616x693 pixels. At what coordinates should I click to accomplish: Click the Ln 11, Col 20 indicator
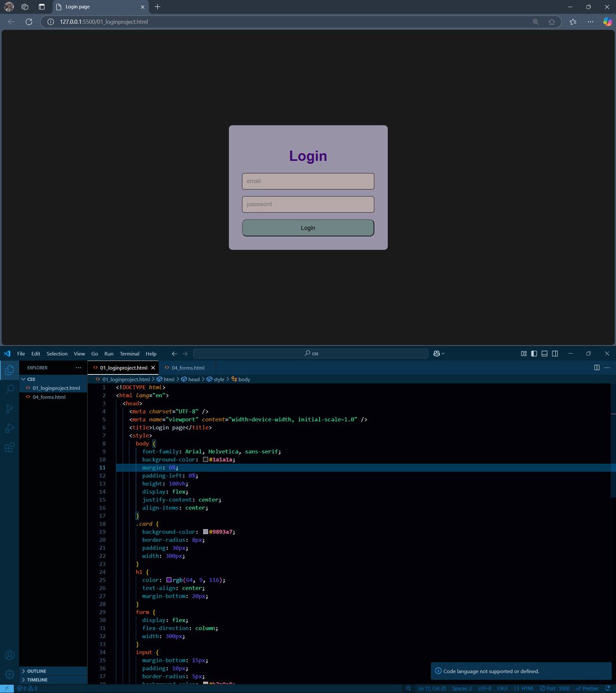(432, 688)
